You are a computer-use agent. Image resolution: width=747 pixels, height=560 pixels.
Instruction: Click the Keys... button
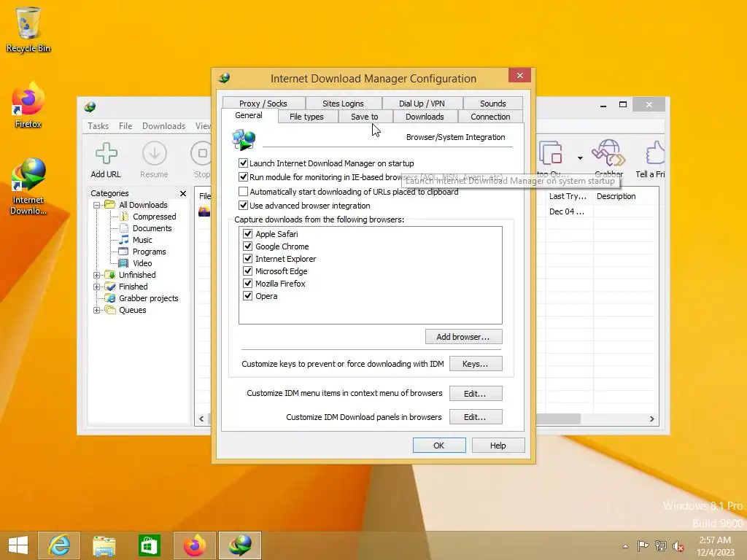[476, 364]
